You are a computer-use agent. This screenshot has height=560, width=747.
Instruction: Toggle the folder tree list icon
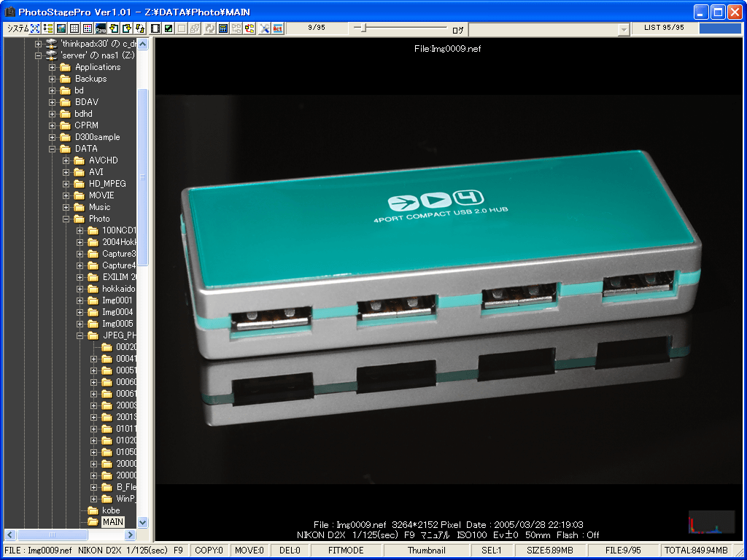click(48, 28)
